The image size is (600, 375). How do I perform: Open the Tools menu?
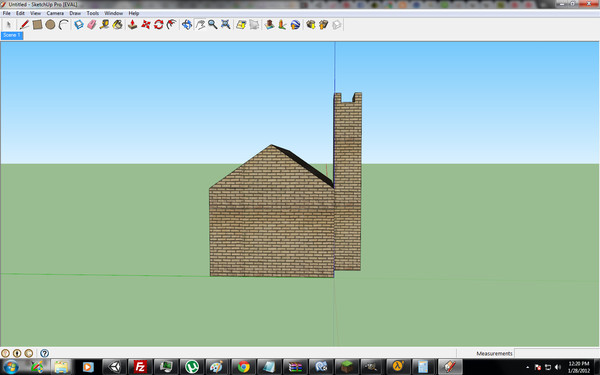coord(93,13)
